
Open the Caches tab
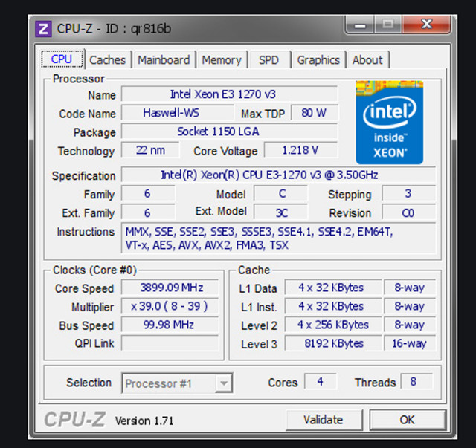pyautogui.click(x=107, y=60)
